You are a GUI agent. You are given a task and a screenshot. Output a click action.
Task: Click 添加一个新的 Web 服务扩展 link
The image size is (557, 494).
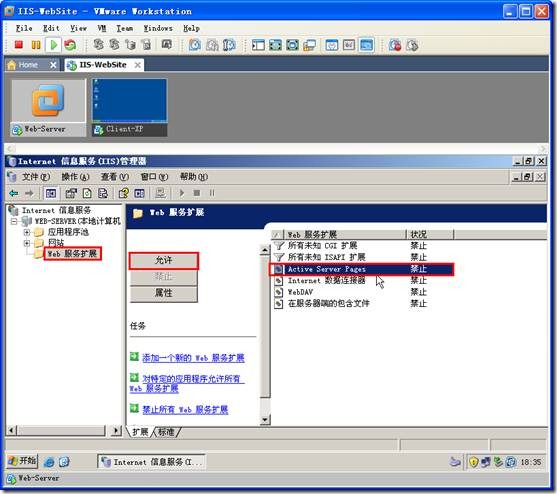(x=193, y=358)
